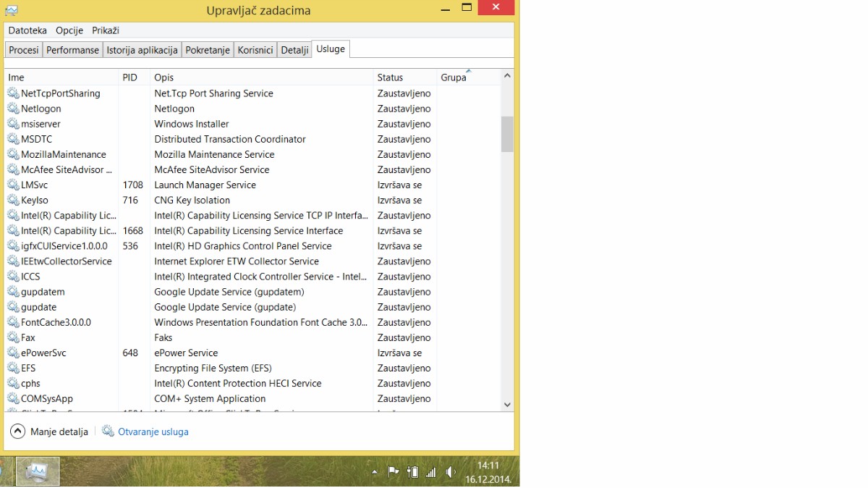Click the ePowerSvc service icon
Screen dimensions: 868x488
pyautogui.click(x=13, y=353)
